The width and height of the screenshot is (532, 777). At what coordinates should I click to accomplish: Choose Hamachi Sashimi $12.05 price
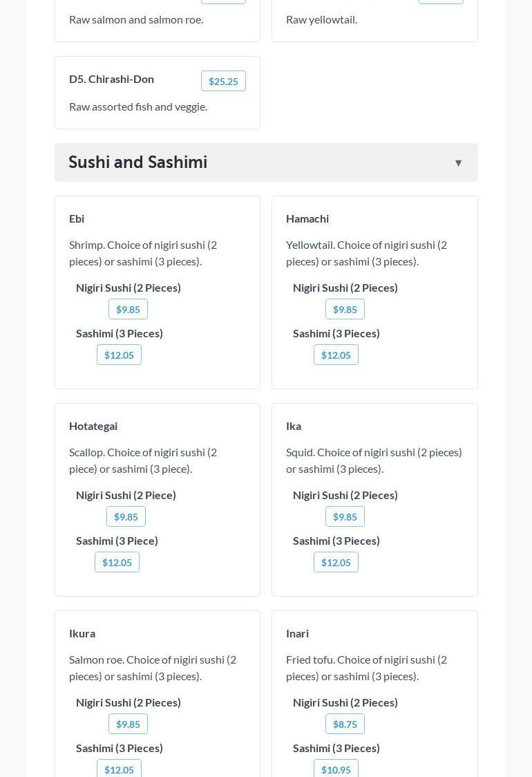click(336, 355)
